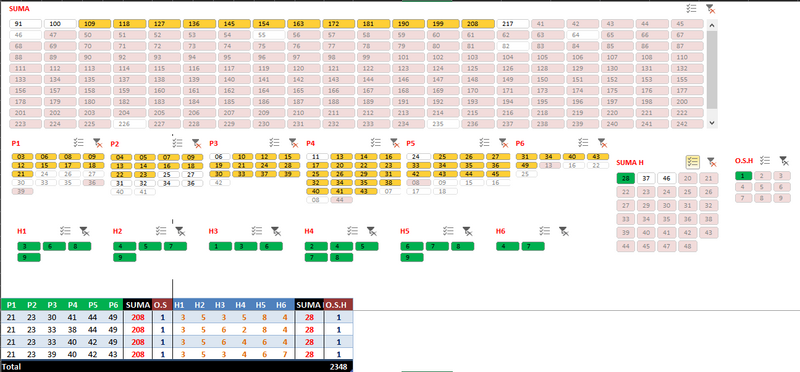Viewport: 800px width, 372px height.
Task: Select item 3 in the H1 slicer
Action: click(x=29, y=246)
